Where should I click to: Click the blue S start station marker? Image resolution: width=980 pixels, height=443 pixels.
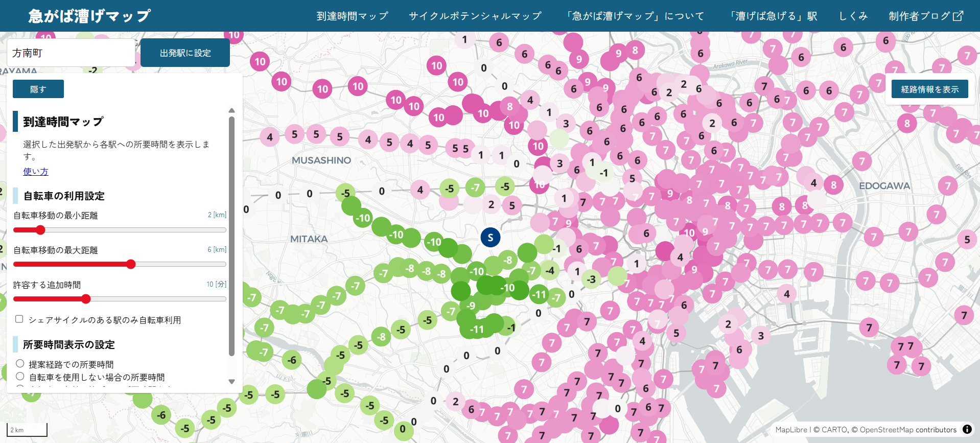coord(490,238)
